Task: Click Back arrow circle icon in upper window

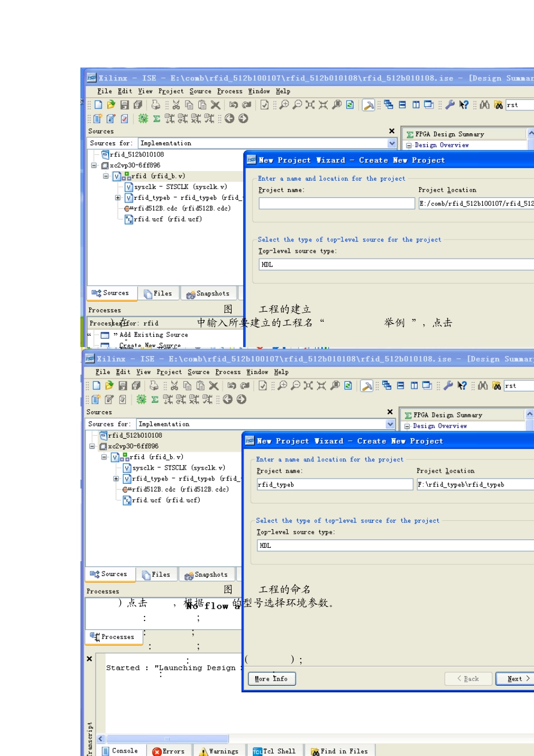Action: pyautogui.click(x=229, y=119)
